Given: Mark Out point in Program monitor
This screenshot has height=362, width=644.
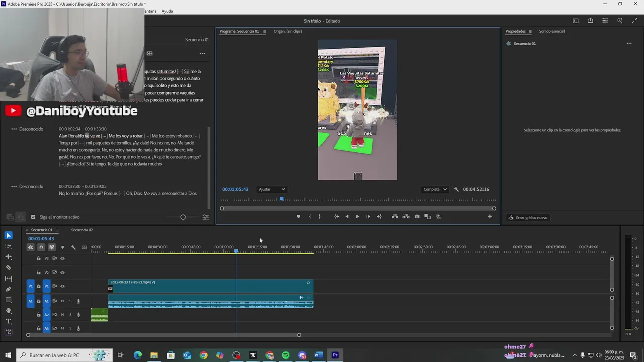Looking at the screenshot, I should click(319, 217).
